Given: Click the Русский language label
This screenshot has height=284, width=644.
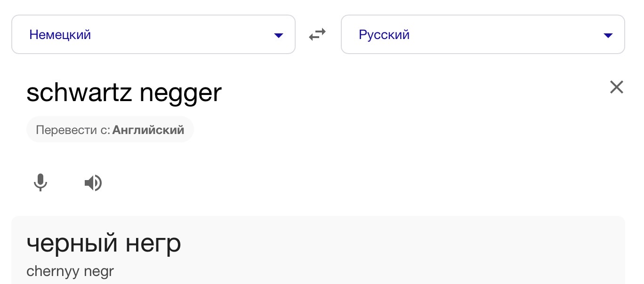Looking at the screenshot, I should [x=384, y=34].
